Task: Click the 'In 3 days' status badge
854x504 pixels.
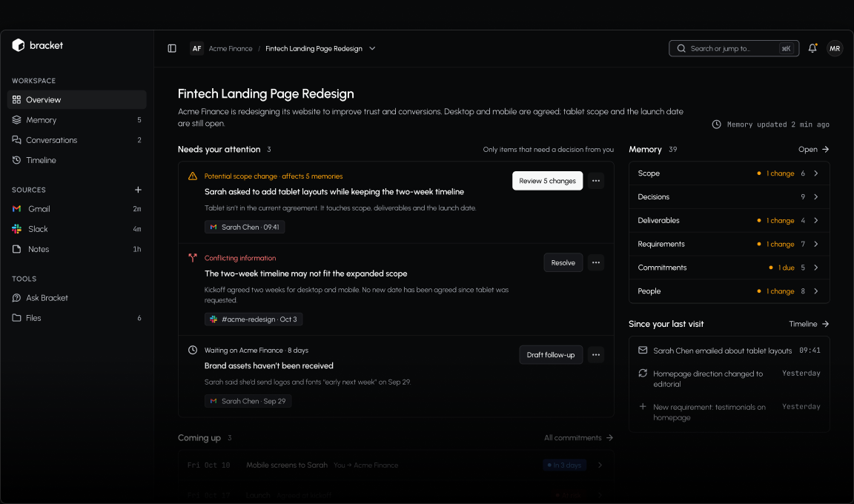Action: coord(565,465)
